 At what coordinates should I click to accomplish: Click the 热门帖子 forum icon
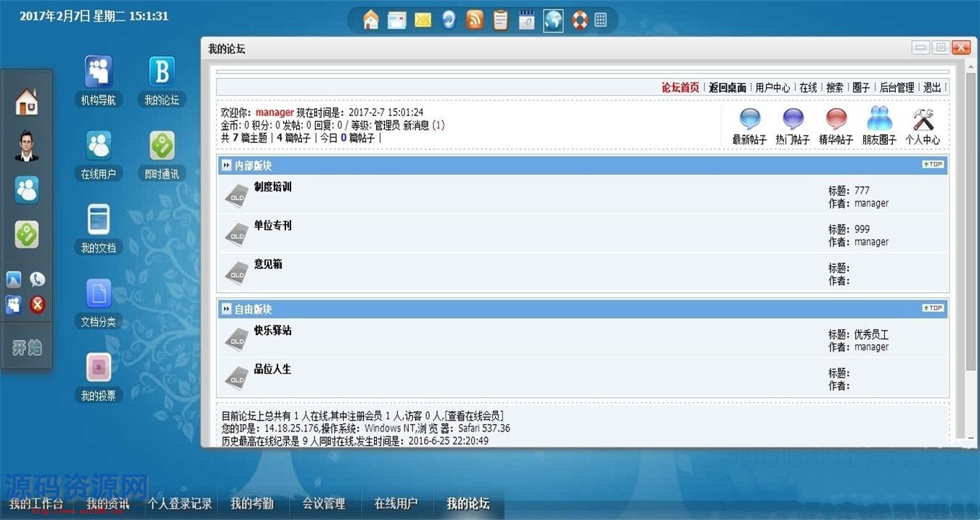[x=793, y=120]
